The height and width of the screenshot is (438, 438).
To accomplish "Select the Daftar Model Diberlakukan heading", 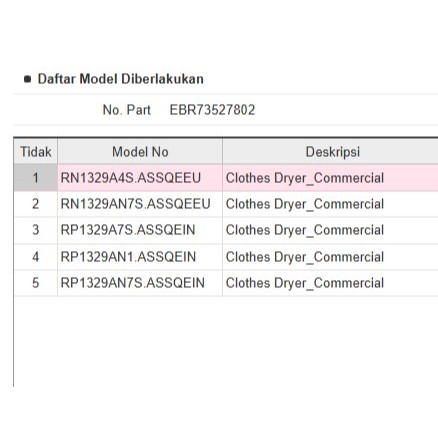I will click(x=120, y=79).
